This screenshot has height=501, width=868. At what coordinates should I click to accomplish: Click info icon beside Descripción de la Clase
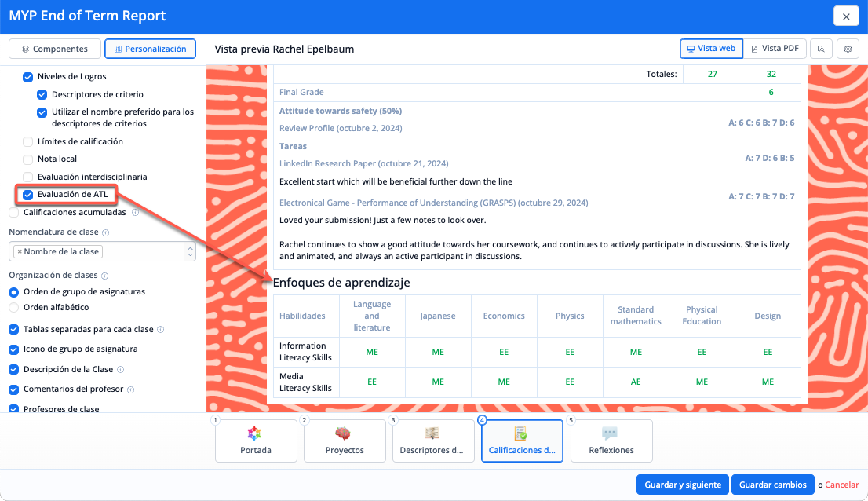coord(120,370)
